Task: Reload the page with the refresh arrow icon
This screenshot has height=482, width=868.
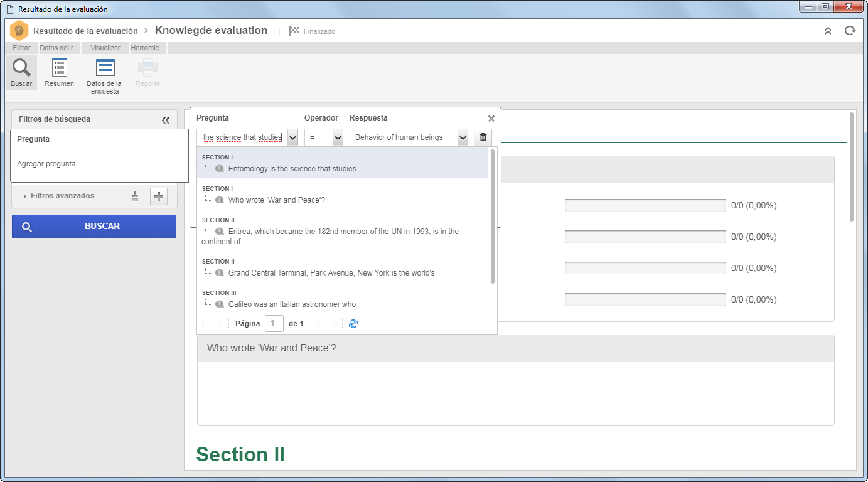Action: pos(850,31)
